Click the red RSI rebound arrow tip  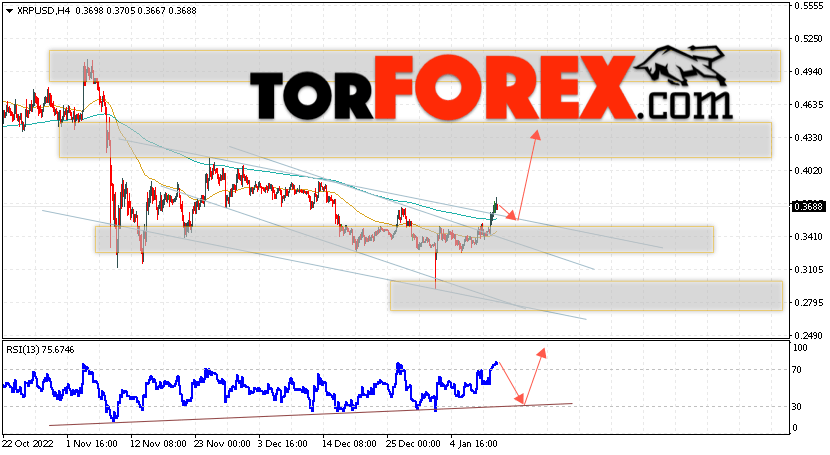click(542, 352)
